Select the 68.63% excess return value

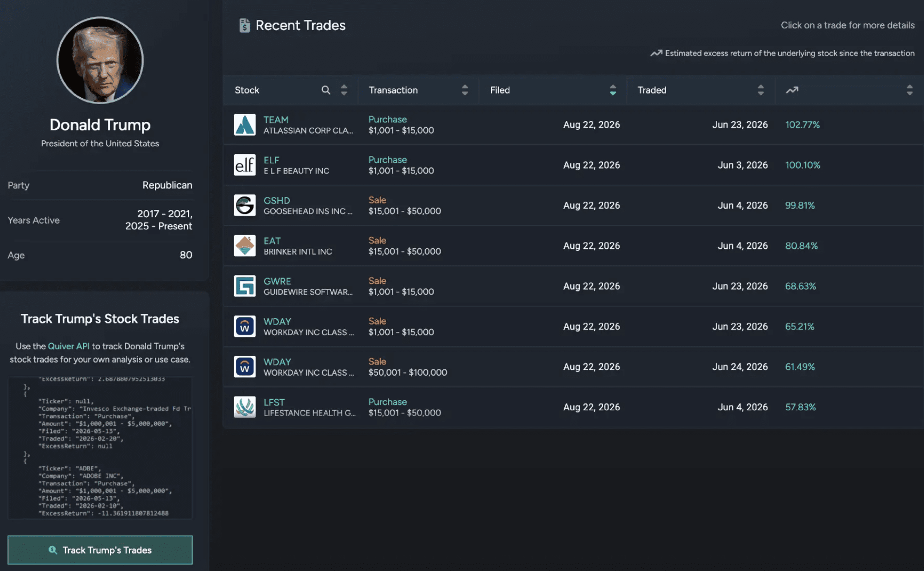(800, 286)
